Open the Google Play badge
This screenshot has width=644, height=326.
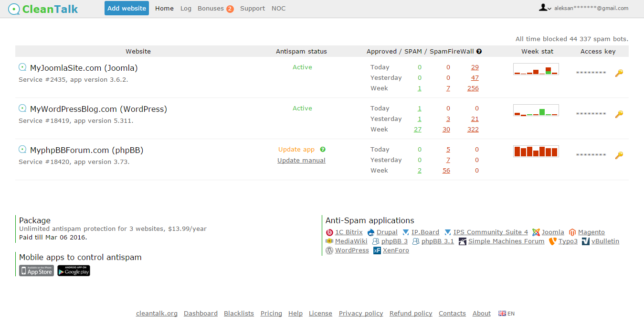(x=74, y=271)
